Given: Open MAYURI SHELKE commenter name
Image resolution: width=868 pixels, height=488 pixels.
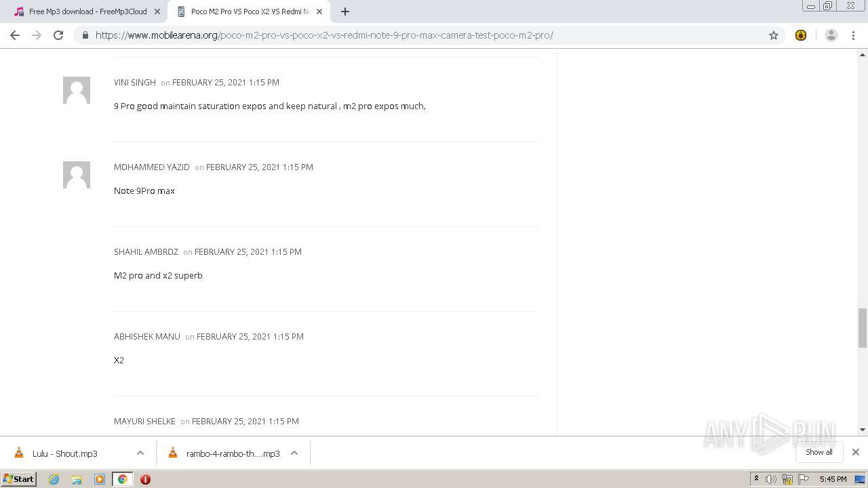Looking at the screenshot, I should click(144, 421).
